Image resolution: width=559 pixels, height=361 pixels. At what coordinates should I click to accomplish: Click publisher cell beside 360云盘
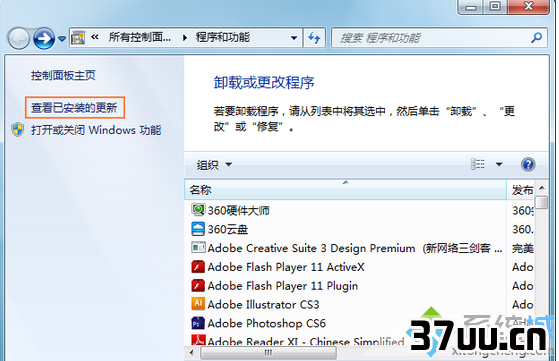point(523,229)
